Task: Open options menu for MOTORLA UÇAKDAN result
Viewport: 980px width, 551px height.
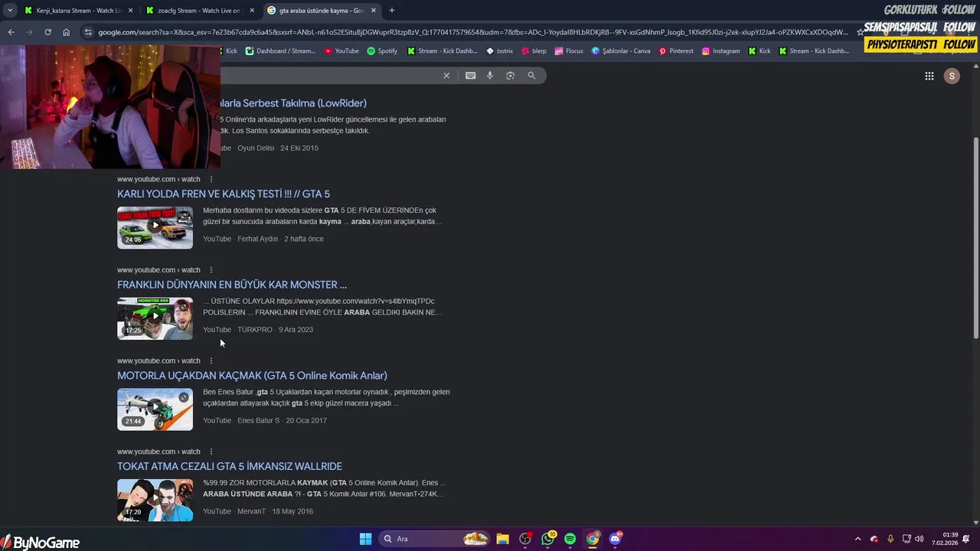Action: (211, 360)
